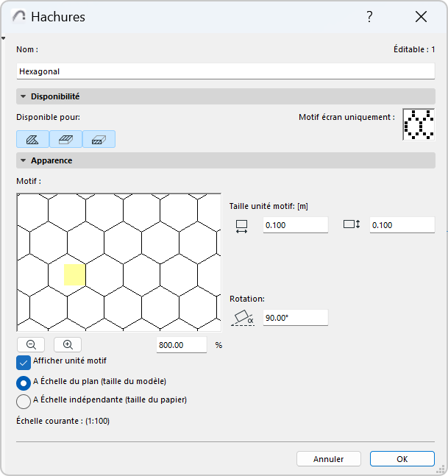Screen dimensions: 448x476
Task: Uncheck Afficher unité motif checkbox
Action: tap(24, 362)
